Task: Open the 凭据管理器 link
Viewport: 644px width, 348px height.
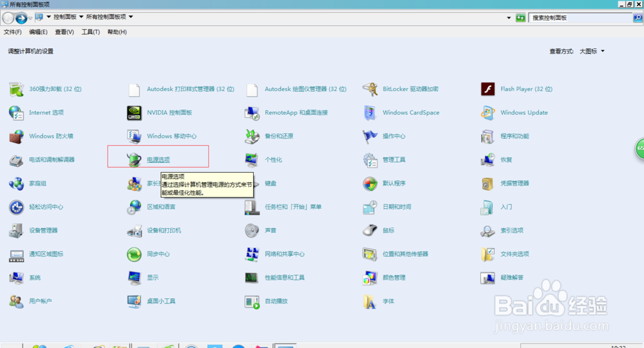Action: (515, 184)
